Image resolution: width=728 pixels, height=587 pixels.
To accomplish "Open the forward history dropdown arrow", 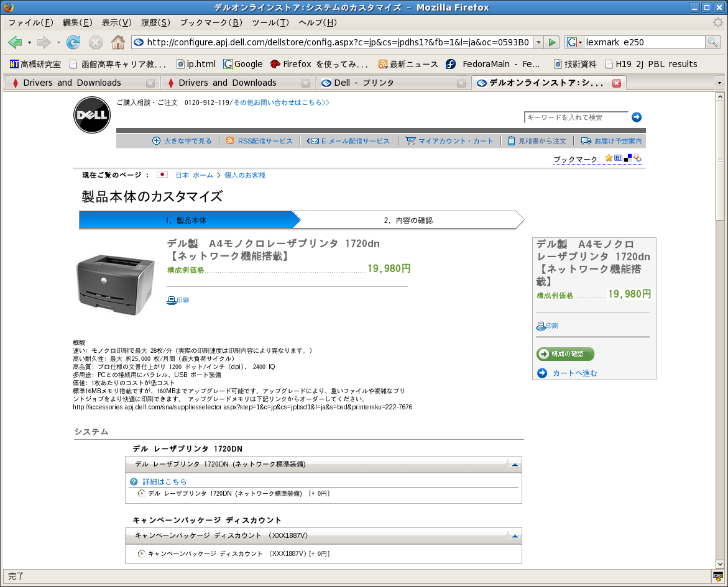I will 58,42.
